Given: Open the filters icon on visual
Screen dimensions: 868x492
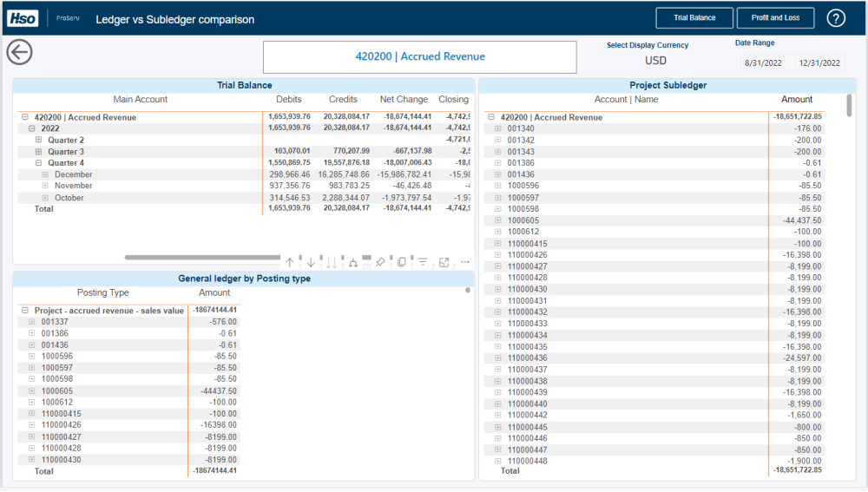Looking at the screenshot, I should click(423, 262).
